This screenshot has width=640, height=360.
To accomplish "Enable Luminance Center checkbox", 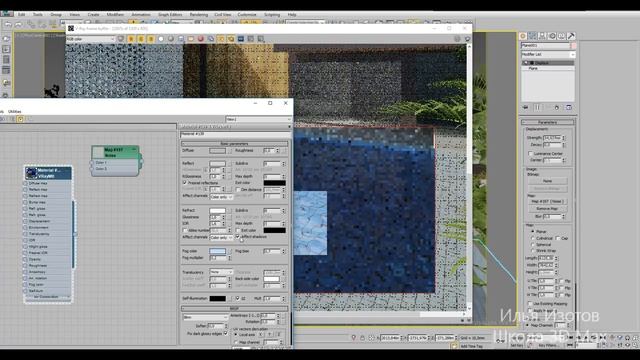I will tap(530, 153).
